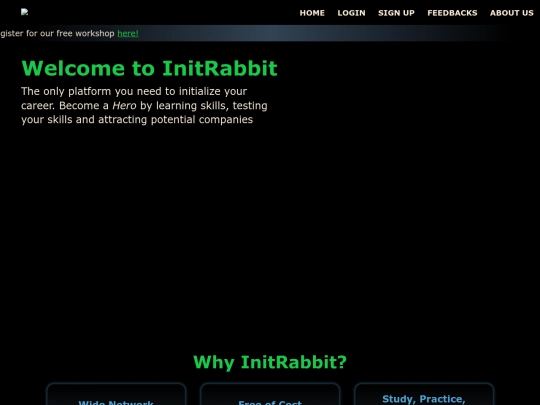Image resolution: width=540 pixels, height=405 pixels.
Task: Click the 'free workshop' banner text
Action: (85, 33)
